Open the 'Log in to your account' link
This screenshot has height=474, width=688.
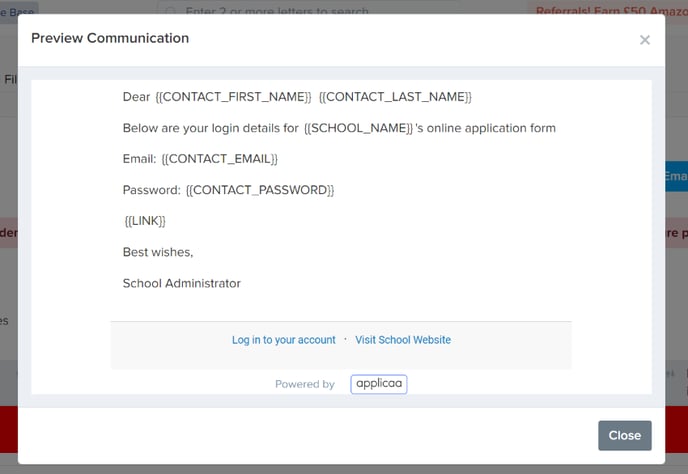click(283, 340)
